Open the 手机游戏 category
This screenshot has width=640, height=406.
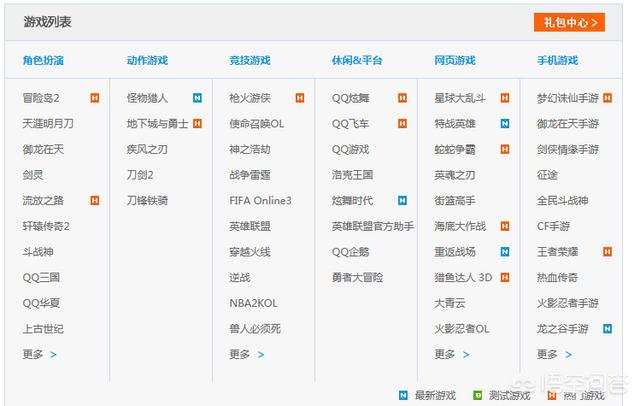[x=557, y=60]
